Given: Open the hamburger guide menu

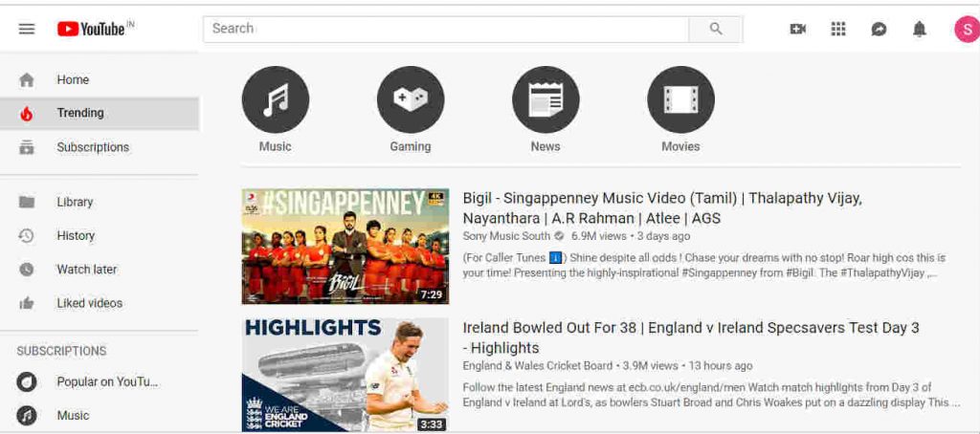Looking at the screenshot, I should click(27, 29).
